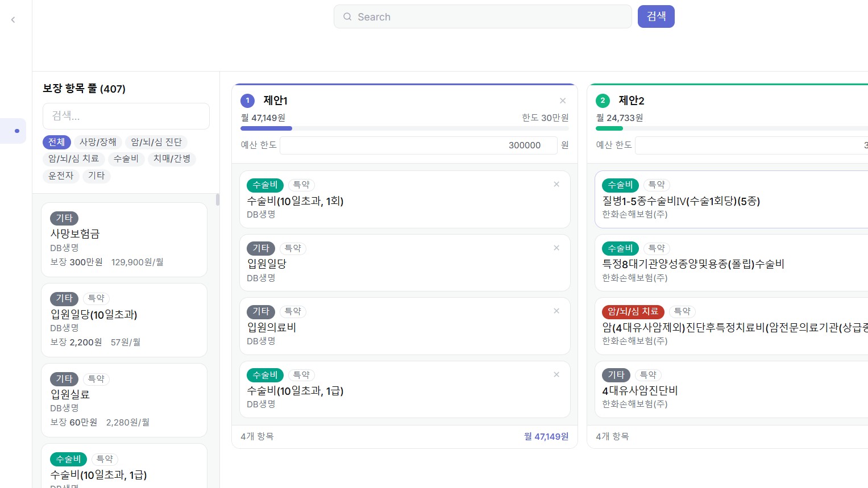Click the 예산 한도 input showing 300000
The image size is (868, 488).
pos(418,145)
